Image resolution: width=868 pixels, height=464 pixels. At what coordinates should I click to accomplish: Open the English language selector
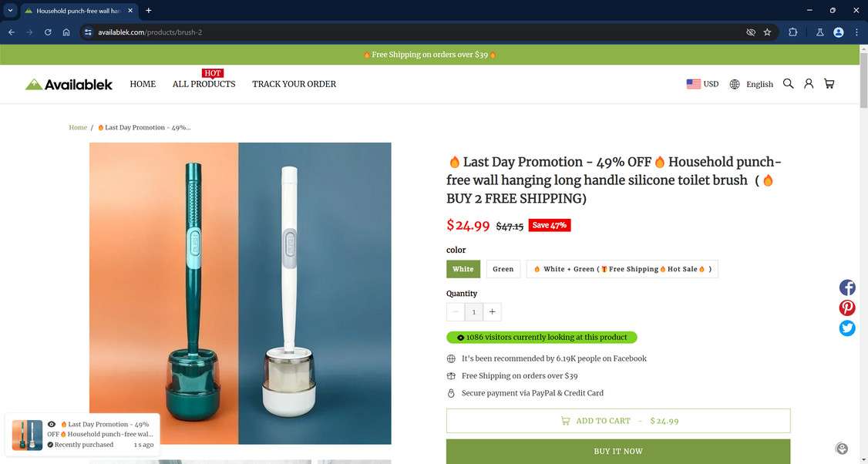click(751, 84)
